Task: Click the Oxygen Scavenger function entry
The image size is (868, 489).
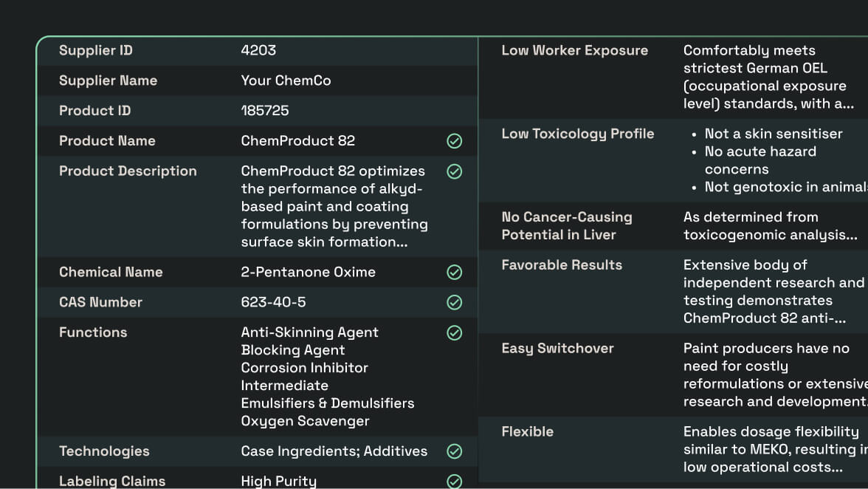Action: pos(305,421)
